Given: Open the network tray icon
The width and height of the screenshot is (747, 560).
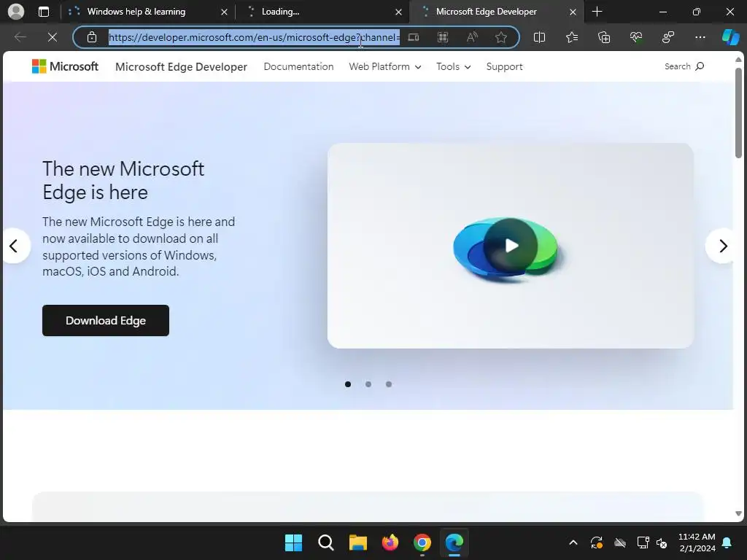Looking at the screenshot, I should (643, 542).
